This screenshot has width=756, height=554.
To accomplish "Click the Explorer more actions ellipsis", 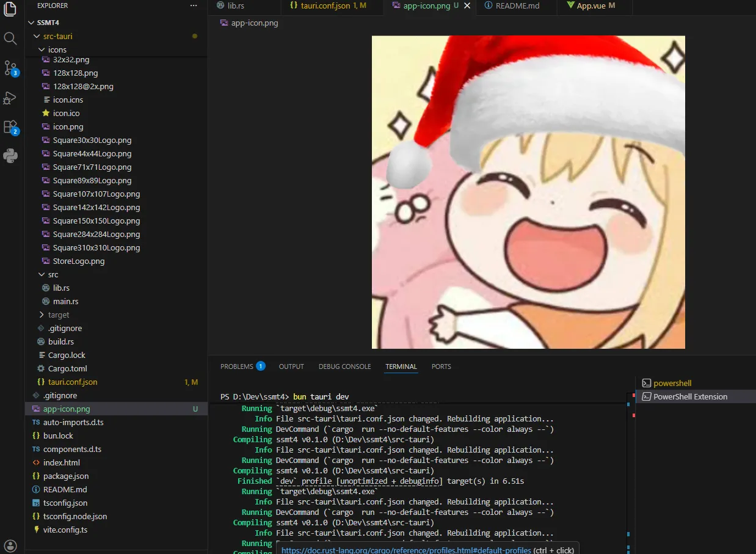I will pyautogui.click(x=194, y=5).
